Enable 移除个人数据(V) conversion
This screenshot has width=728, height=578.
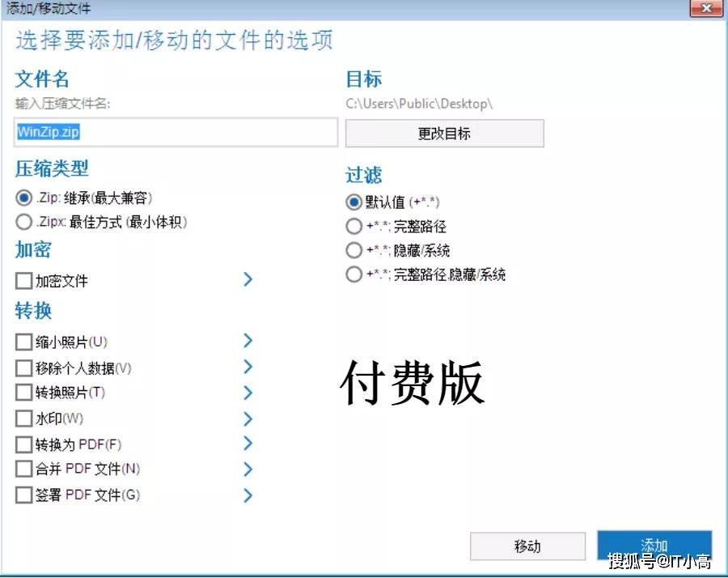(23, 367)
